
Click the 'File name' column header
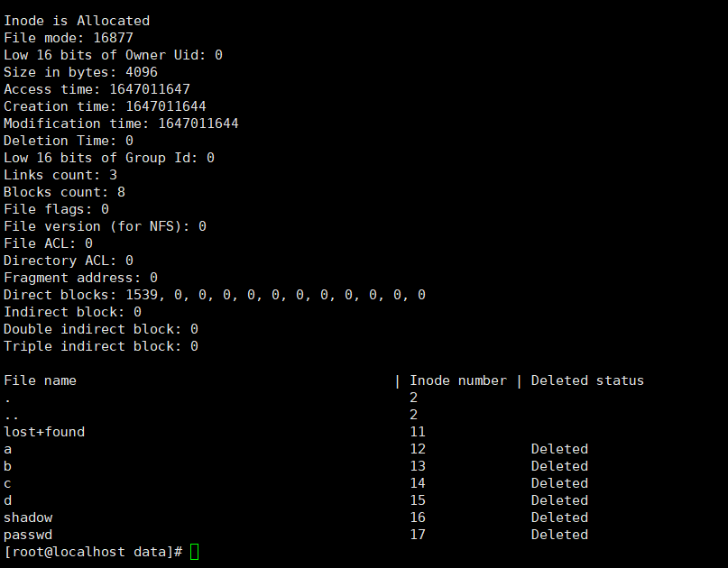pos(40,380)
